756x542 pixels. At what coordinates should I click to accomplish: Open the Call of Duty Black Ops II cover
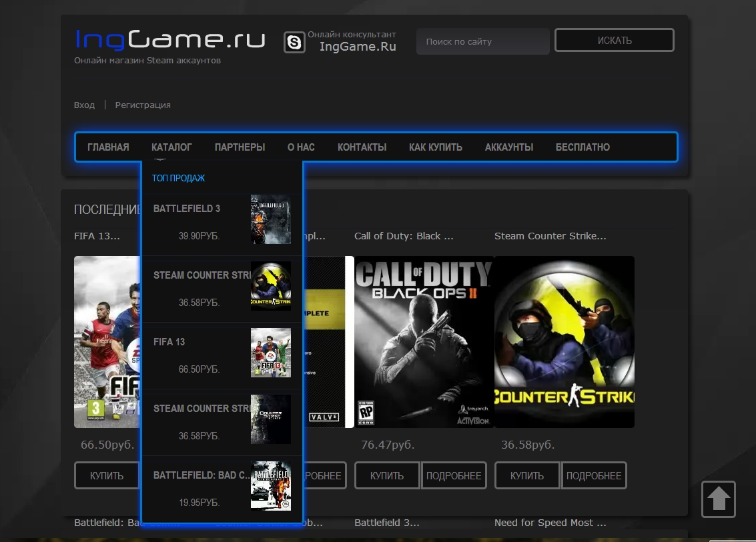[424, 341]
